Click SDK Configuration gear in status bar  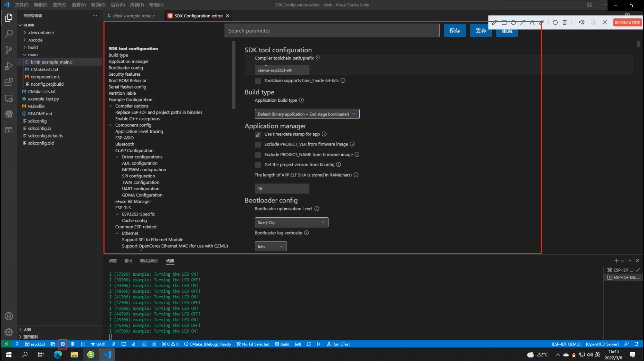[x=63, y=344]
